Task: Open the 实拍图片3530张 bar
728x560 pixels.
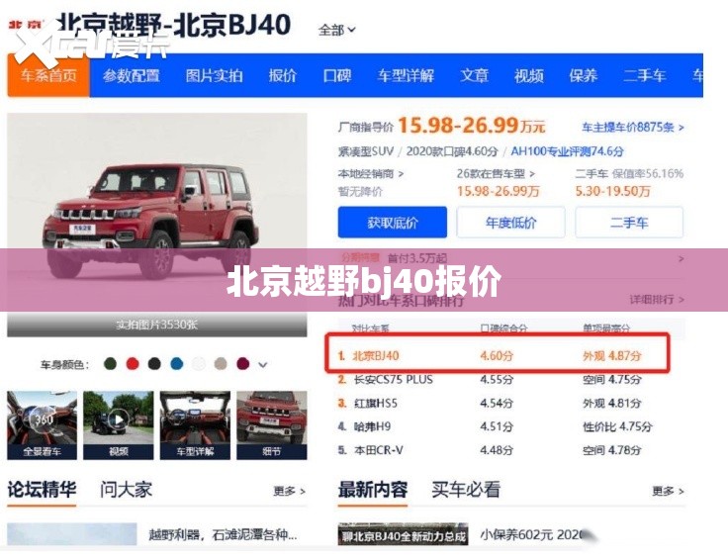Action: (157, 325)
